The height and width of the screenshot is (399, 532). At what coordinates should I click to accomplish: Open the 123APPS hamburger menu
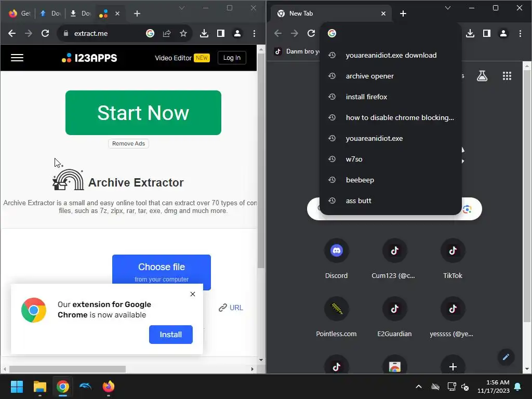(17, 58)
